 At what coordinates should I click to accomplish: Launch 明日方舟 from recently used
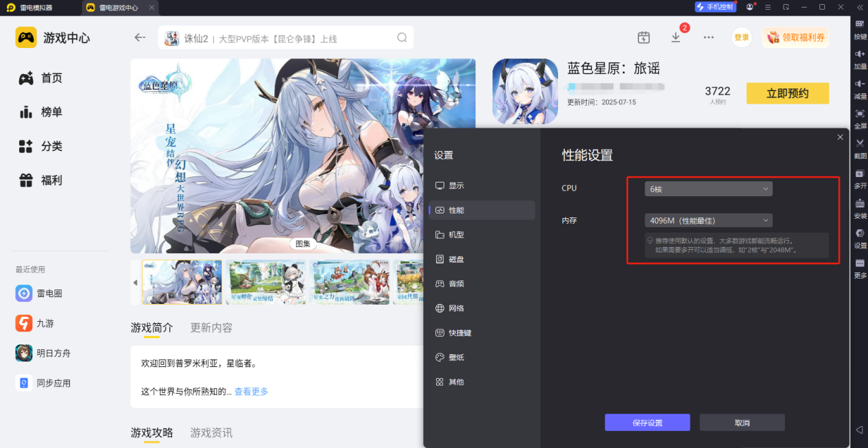tap(43, 353)
